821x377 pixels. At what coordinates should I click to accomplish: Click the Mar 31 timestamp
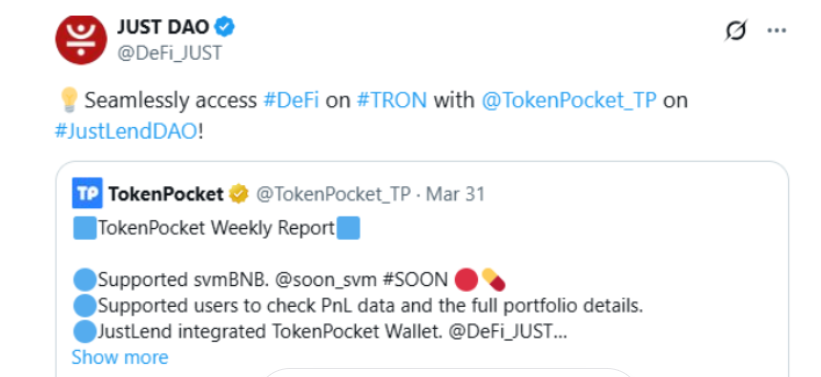(456, 194)
